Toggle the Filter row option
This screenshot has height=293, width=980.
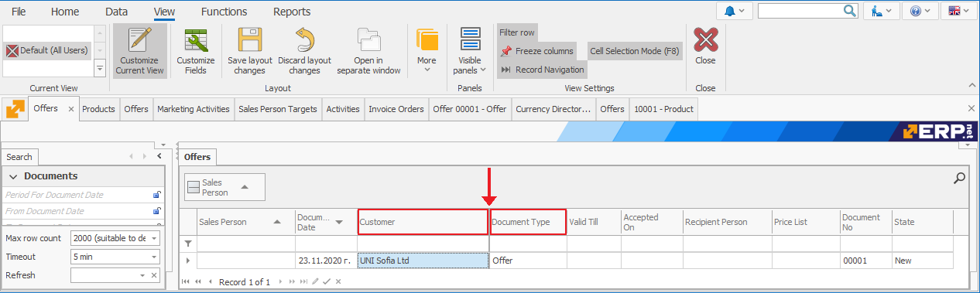click(x=516, y=32)
